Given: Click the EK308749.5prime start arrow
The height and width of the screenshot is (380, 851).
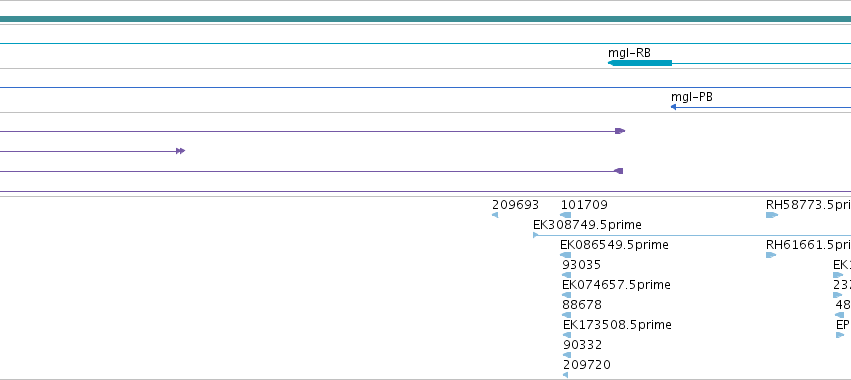Looking at the screenshot, I should point(536,235).
